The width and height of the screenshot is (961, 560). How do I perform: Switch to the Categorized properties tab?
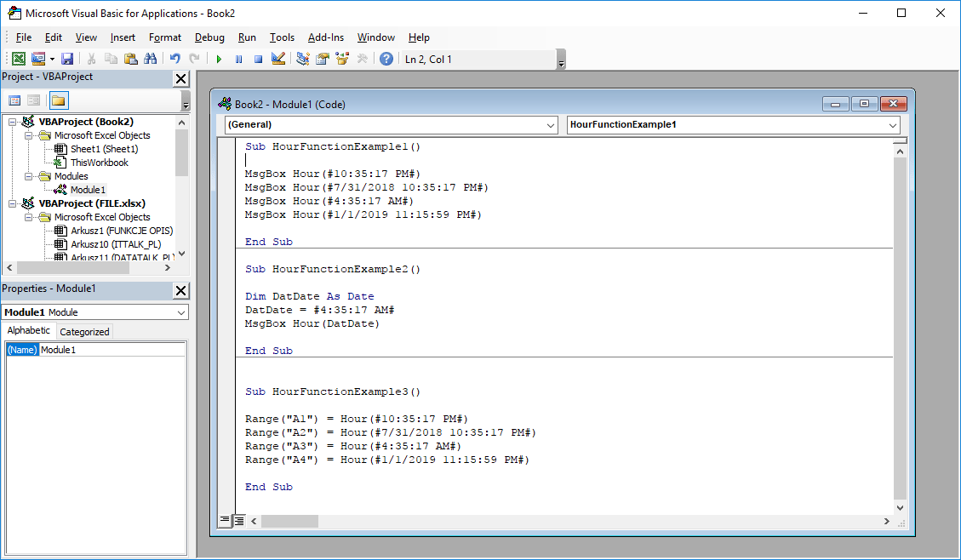(84, 331)
